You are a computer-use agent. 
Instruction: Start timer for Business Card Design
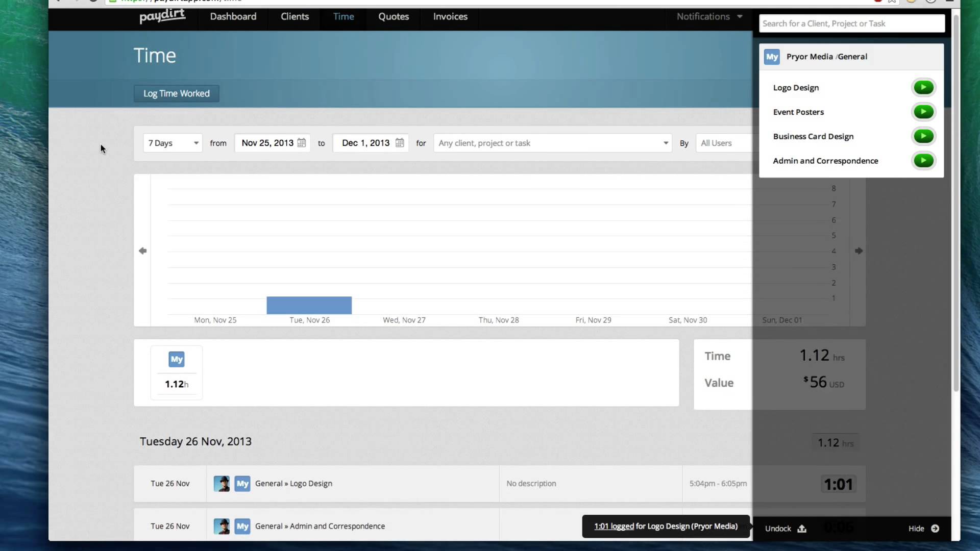pyautogui.click(x=923, y=136)
